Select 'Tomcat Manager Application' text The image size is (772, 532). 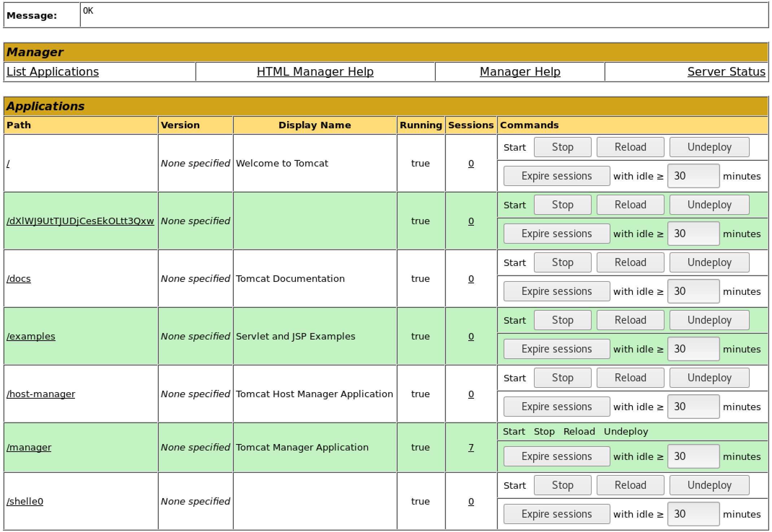coord(302,447)
